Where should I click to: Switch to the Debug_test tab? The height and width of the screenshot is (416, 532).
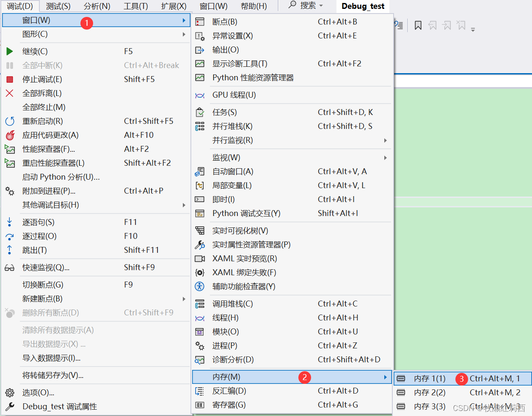click(363, 6)
